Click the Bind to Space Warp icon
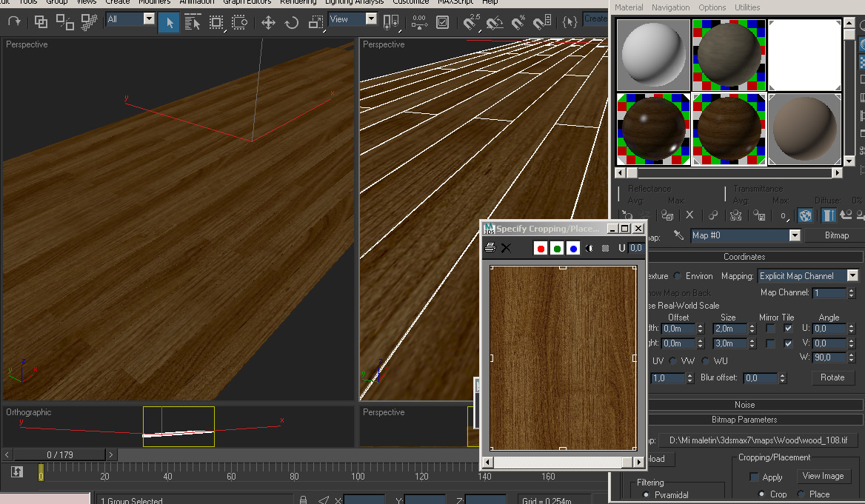 pyautogui.click(x=89, y=22)
